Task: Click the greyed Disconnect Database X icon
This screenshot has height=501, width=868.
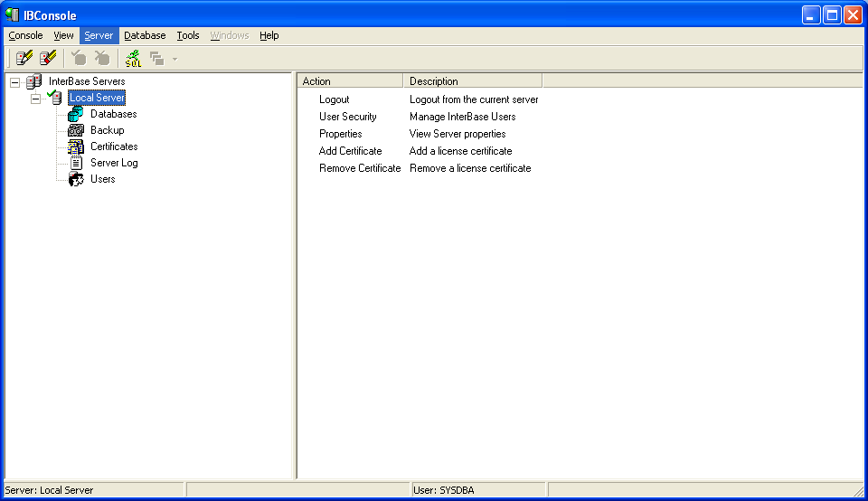Action: click(x=102, y=58)
